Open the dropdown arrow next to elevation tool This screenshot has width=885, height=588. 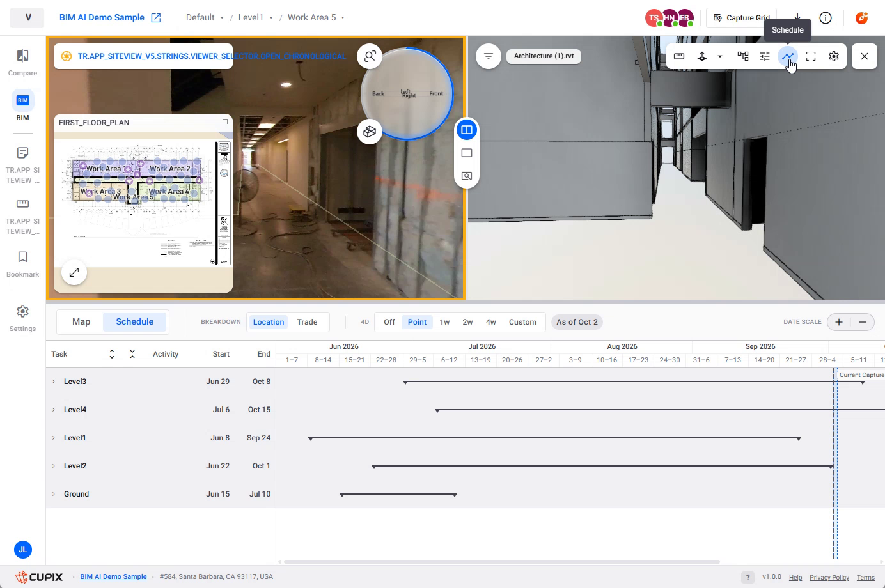coord(720,56)
